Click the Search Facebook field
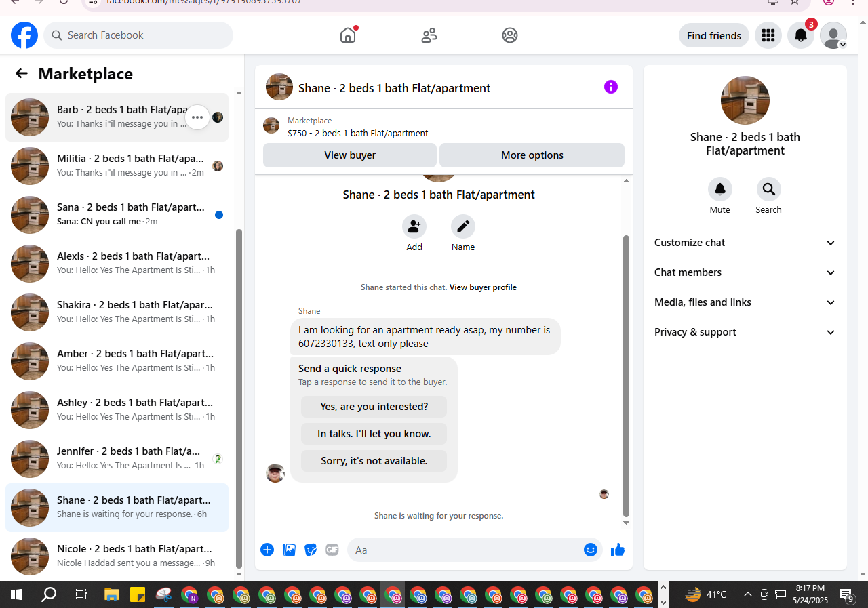This screenshot has width=868, height=608. (x=138, y=35)
